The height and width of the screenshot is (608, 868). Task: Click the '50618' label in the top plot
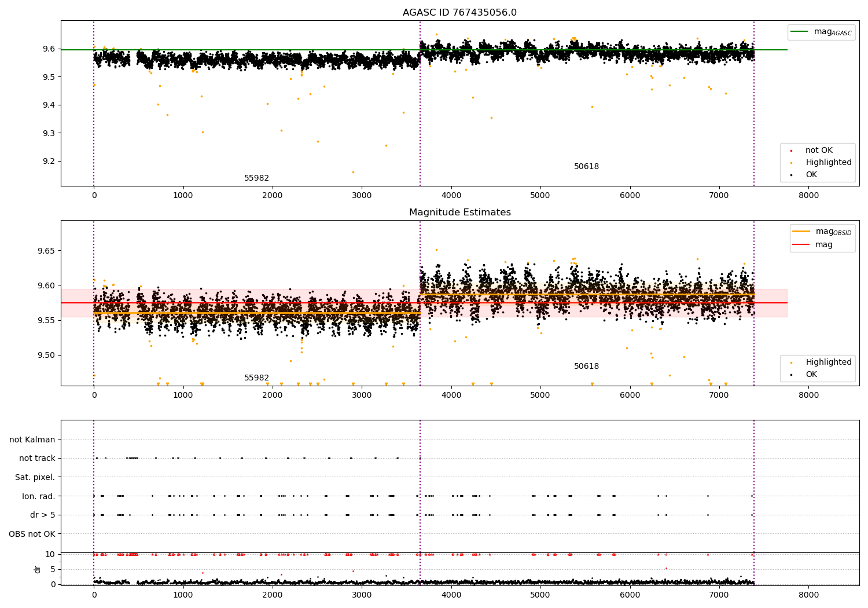[x=586, y=167]
